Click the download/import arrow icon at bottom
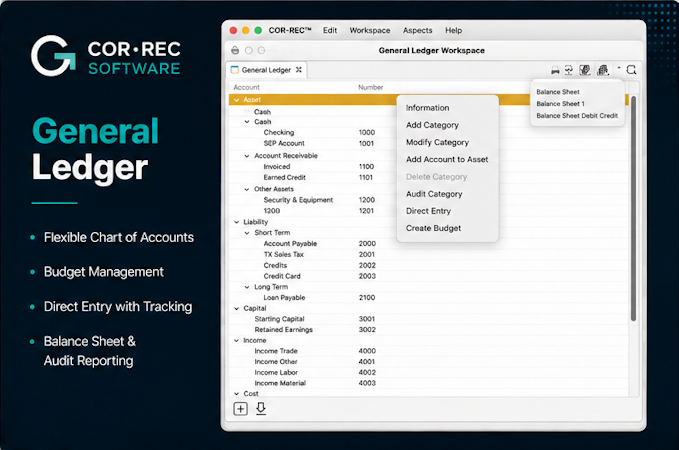This screenshot has height=450, width=679. coord(261,408)
